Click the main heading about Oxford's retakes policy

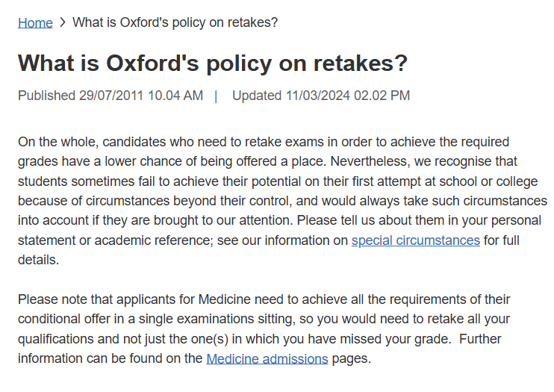tap(213, 63)
